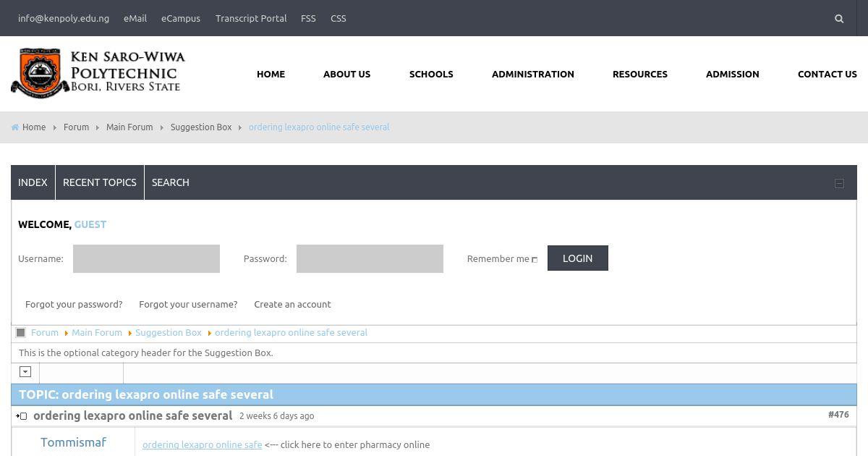Go to Home in top breadcrumb
This screenshot has width=868, height=456.
[34, 127]
